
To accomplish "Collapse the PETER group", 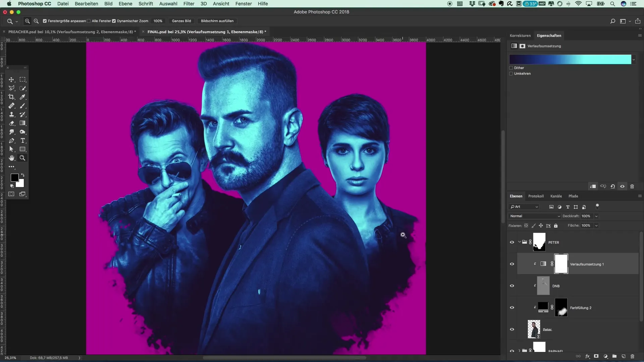I will 519,242.
